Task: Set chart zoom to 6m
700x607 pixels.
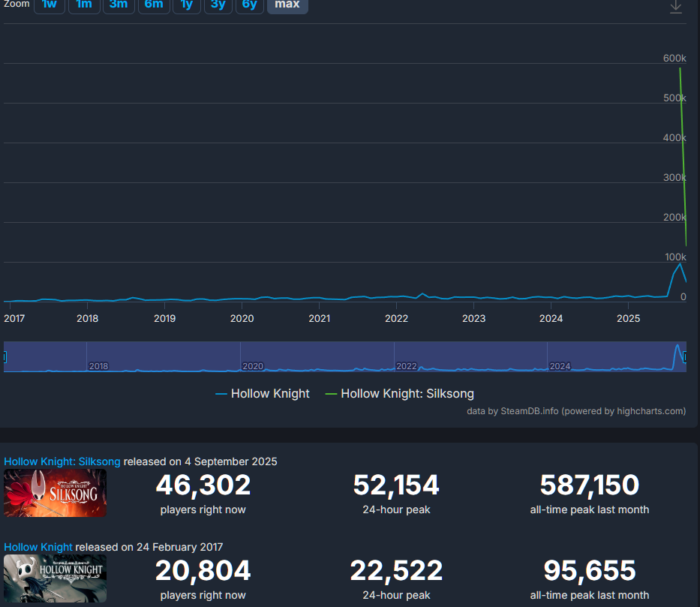Action: [154, 5]
